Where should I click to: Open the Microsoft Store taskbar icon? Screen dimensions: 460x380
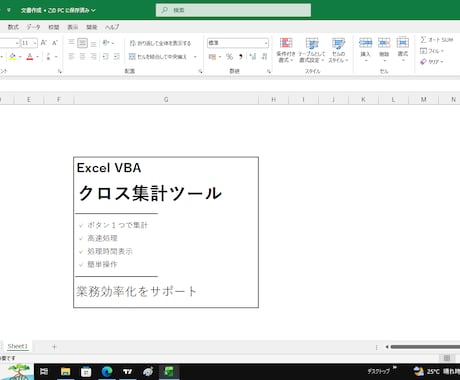point(86,371)
